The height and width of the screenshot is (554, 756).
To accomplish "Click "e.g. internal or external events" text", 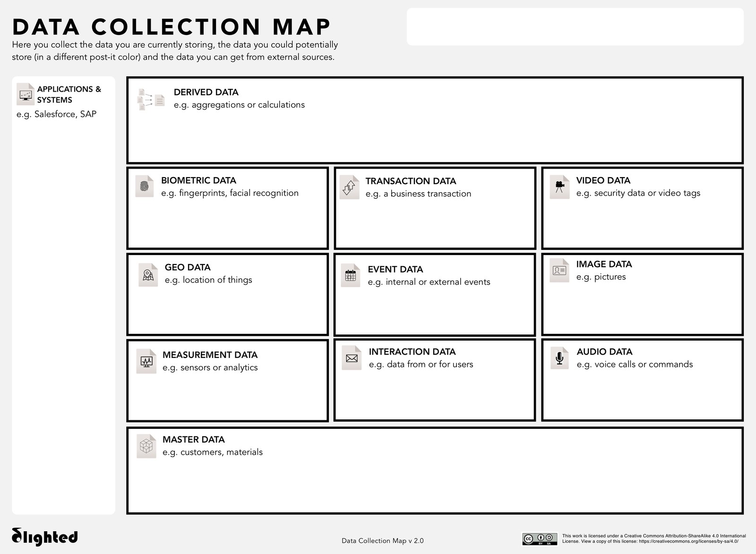I will tap(429, 282).
